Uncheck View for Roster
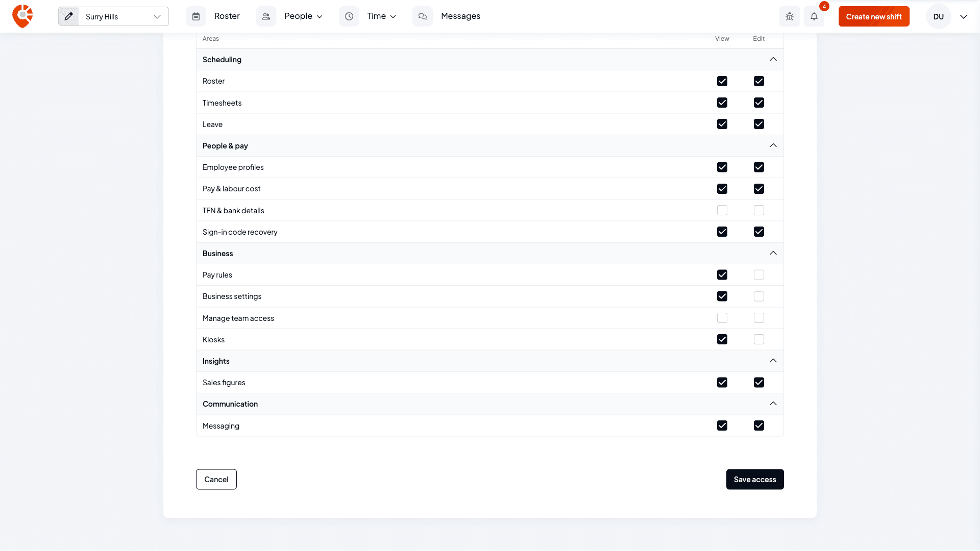The image size is (980, 551). pyautogui.click(x=722, y=81)
